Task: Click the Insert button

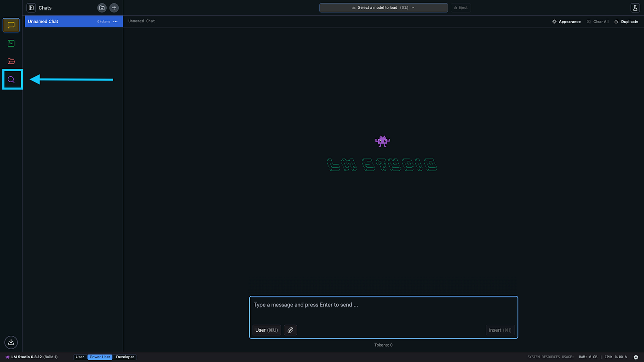Action: (500, 330)
